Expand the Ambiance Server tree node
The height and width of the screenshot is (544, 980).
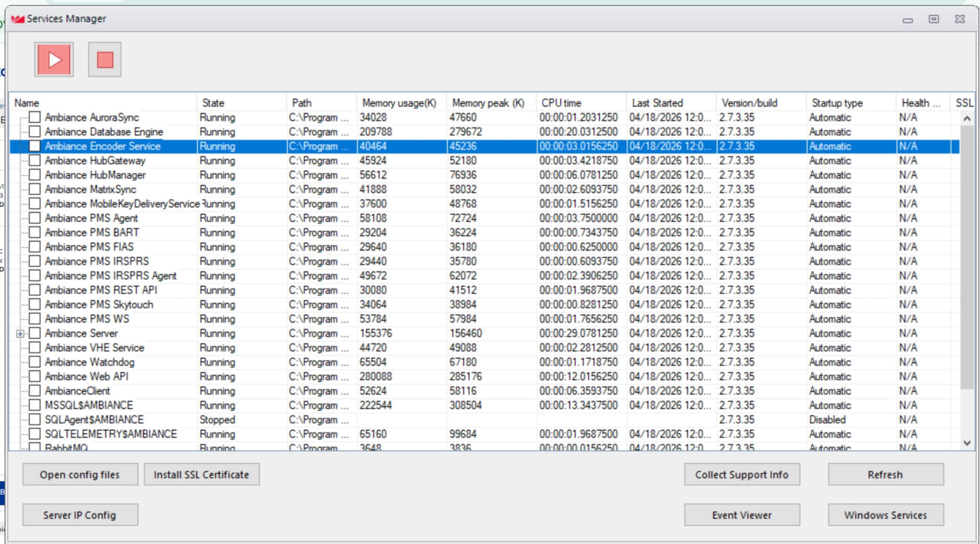[x=20, y=333]
